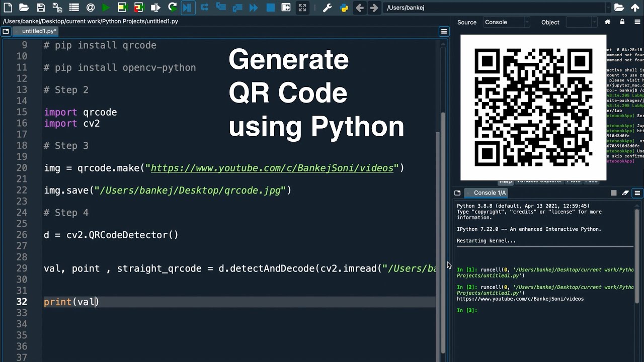Click the 'import qrcode' code line
Image resolution: width=644 pixels, height=362 pixels.
click(x=80, y=112)
